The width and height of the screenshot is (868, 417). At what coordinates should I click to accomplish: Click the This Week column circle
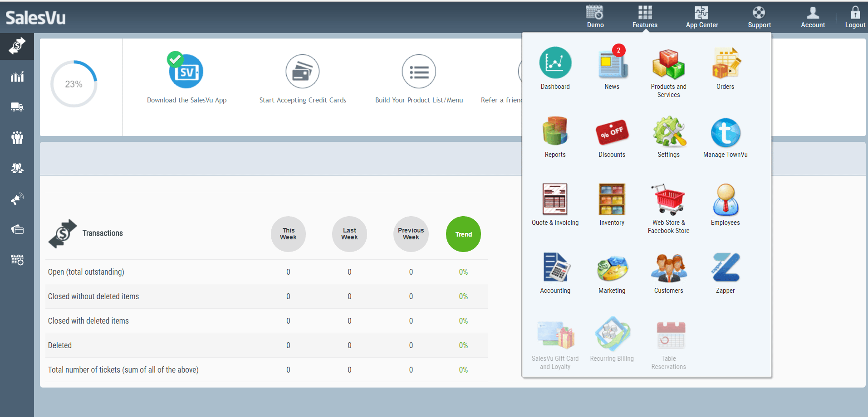288,234
